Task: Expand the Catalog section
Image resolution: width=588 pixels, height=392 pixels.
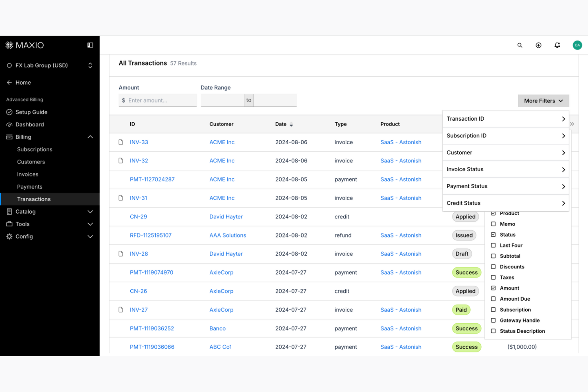Action: click(x=90, y=211)
